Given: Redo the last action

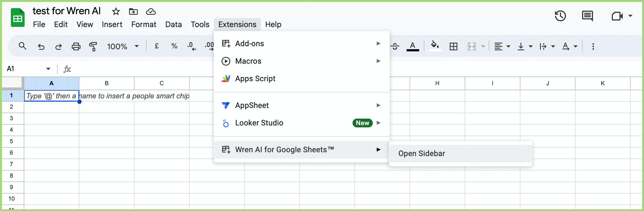Looking at the screenshot, I should pos(58,46).
